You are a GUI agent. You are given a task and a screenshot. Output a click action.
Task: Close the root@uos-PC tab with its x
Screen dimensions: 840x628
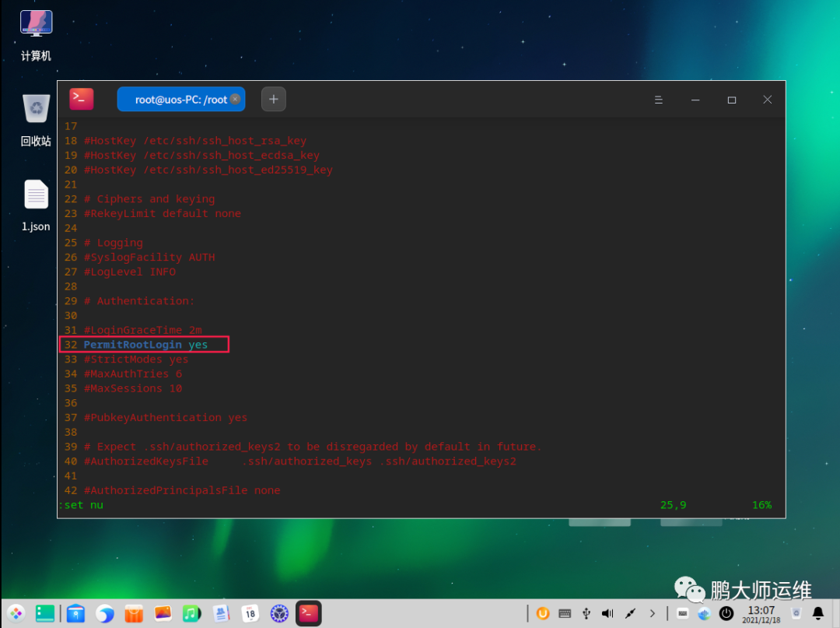pyautogui.click(x=235, y=99)
